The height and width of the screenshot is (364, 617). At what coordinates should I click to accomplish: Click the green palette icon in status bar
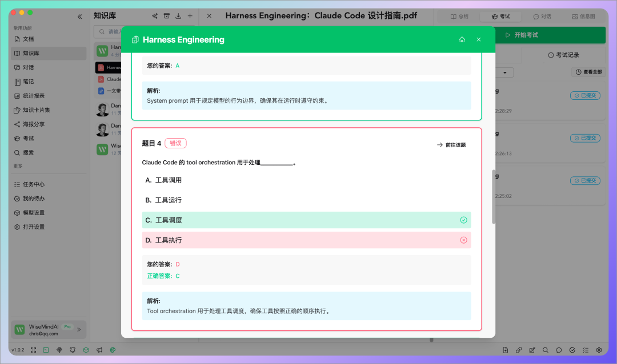(x=113, y=350)
